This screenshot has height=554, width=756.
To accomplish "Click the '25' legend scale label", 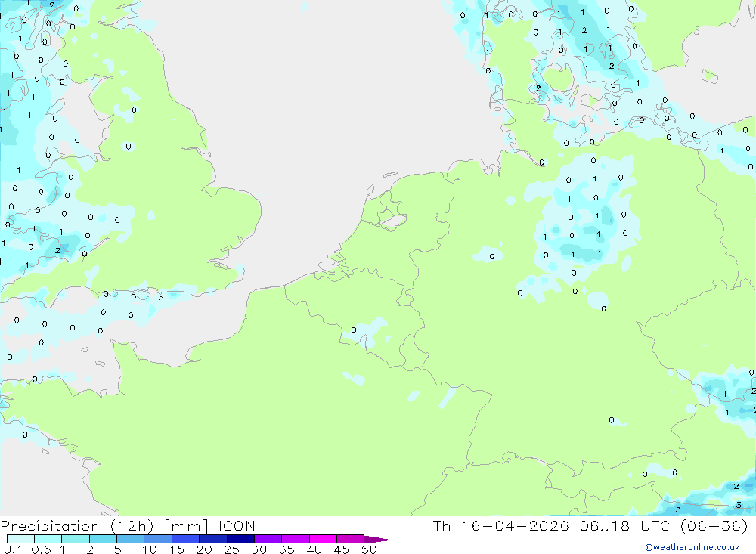I will click(x=231, y=549).
